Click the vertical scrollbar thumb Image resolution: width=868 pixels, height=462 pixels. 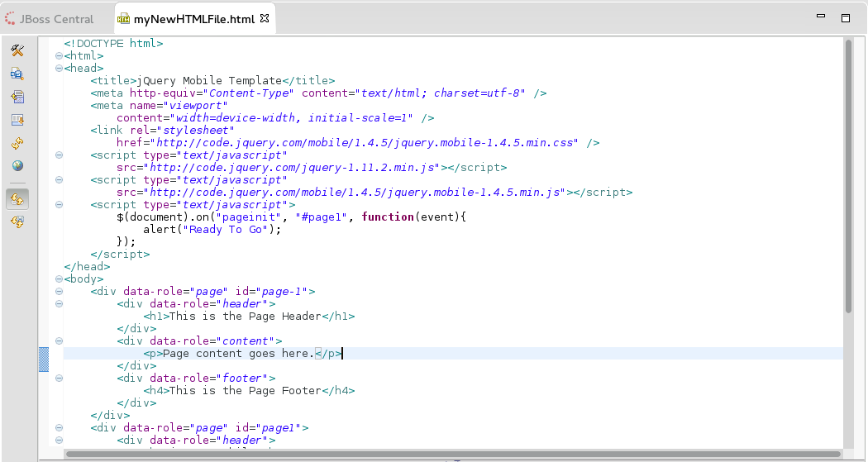click(x=849, y=177)
